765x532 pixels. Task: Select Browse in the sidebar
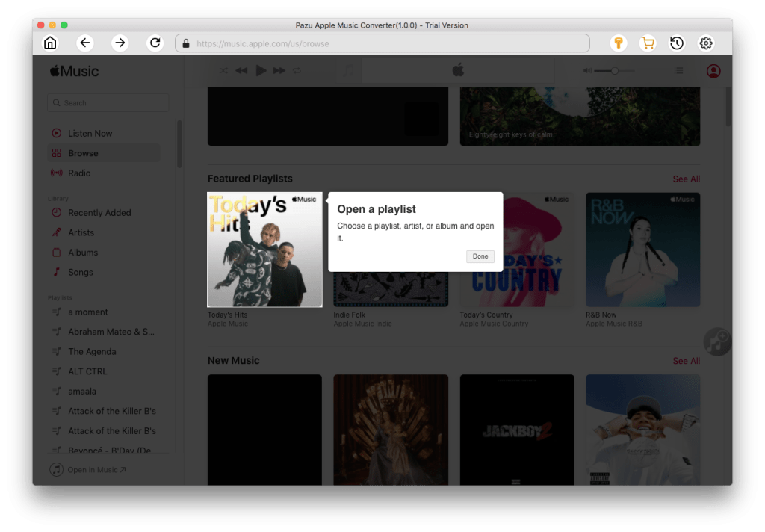tap(104, 153)
